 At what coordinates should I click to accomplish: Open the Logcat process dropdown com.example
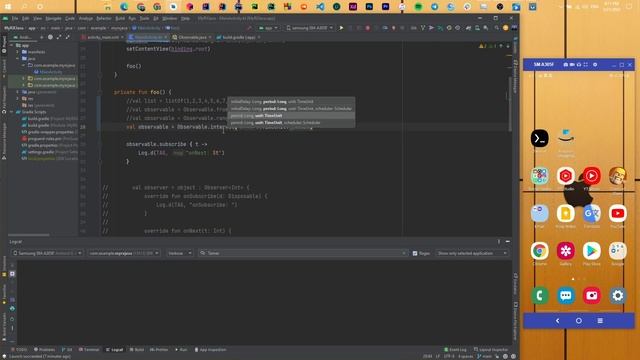coord(123,253)
